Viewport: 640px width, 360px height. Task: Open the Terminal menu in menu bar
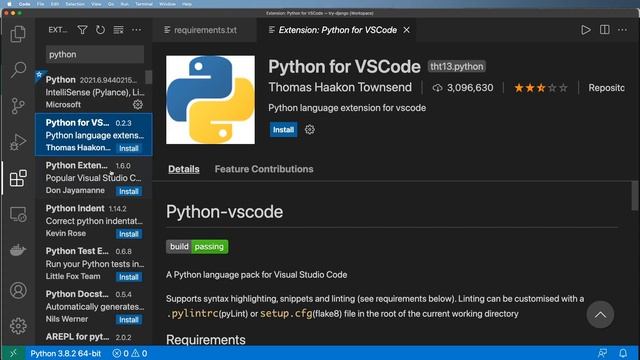point(144,4)
